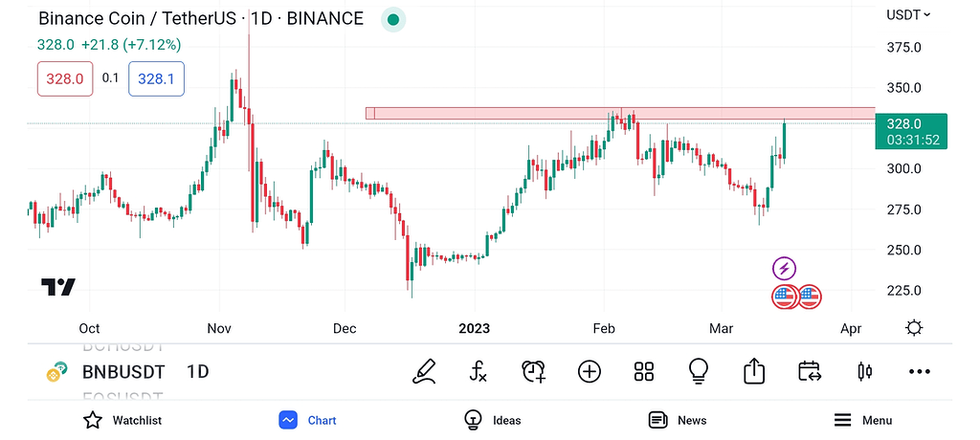Add a price alert with alarm icon
The height and width of the screenshot is (440, 980).
click(533, 371)
